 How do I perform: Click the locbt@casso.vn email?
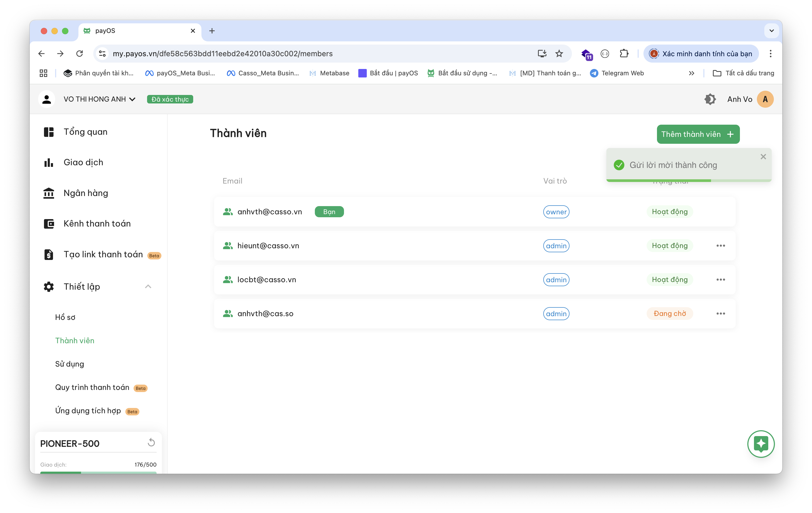coord(267,280)
